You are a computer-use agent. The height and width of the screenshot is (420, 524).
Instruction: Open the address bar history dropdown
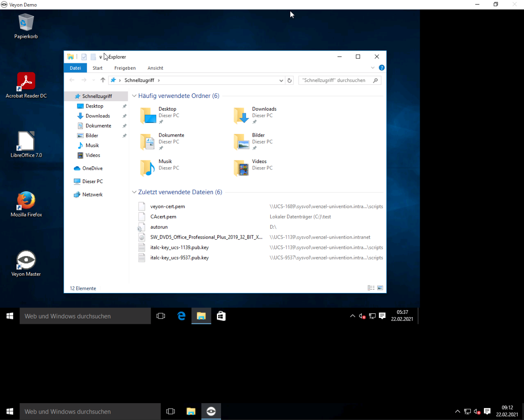(281, 81)
